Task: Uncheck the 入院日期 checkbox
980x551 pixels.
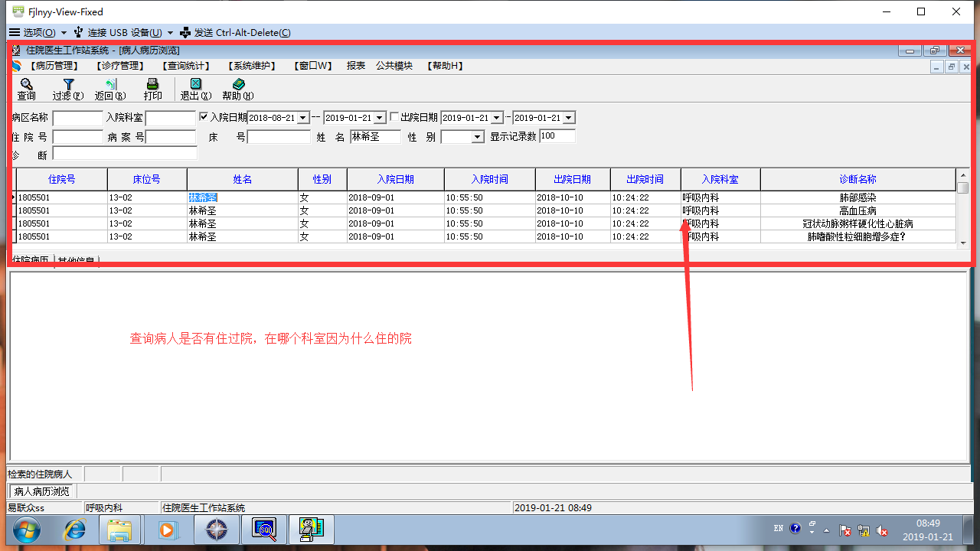Action: (x=204, y=117)
